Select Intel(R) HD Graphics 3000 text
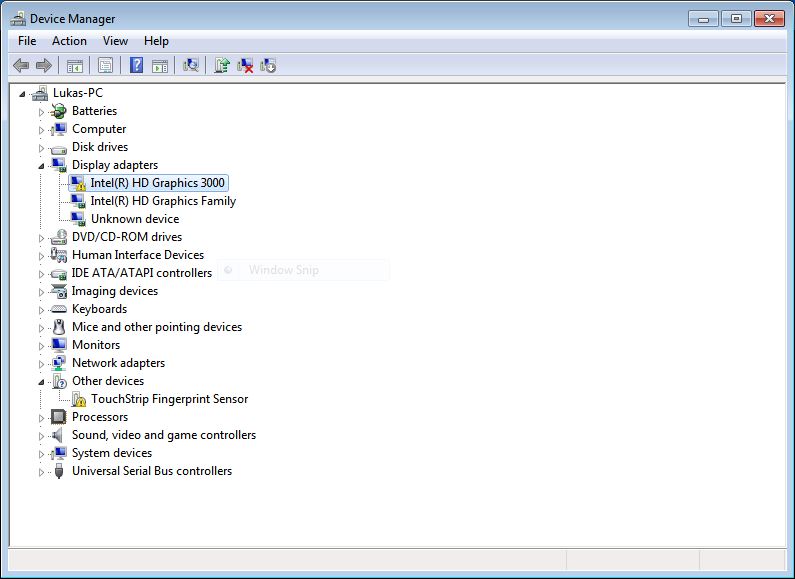 (158, 183)
